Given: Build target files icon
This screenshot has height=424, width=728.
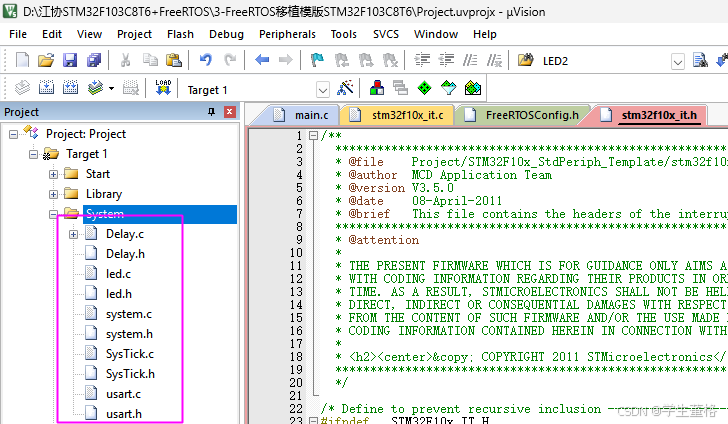Looking at the screenshot, I should tap(46, 87).
